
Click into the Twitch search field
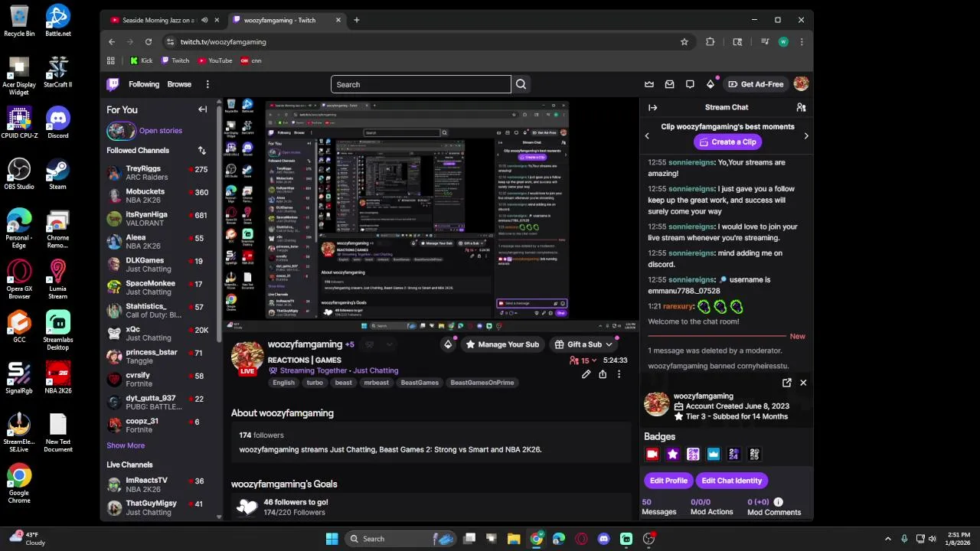(x=420, y=84)
